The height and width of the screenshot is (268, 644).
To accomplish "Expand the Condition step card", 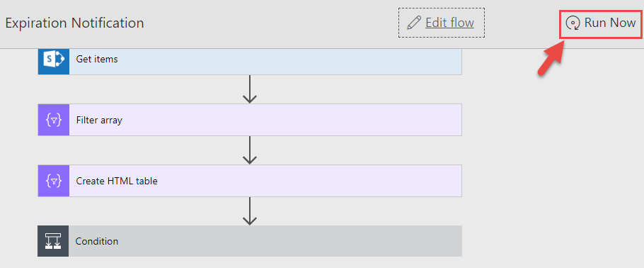I will coord(250,241).
